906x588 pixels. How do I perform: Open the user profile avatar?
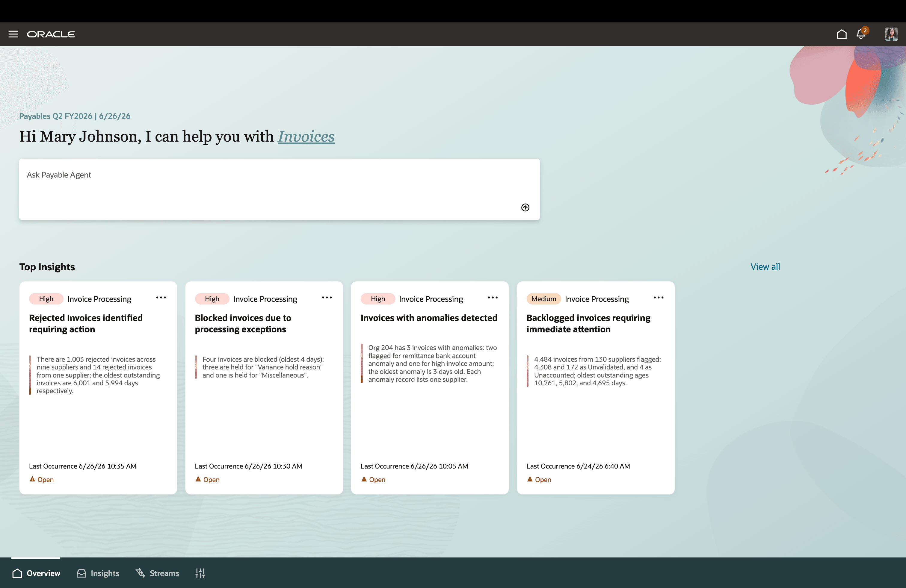tap(891, 34)
